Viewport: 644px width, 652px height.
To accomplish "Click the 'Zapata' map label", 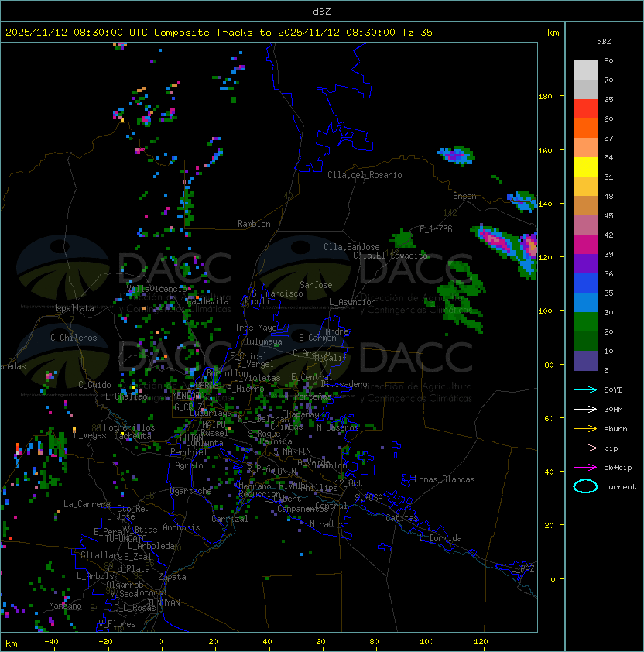I will point(172,577).
